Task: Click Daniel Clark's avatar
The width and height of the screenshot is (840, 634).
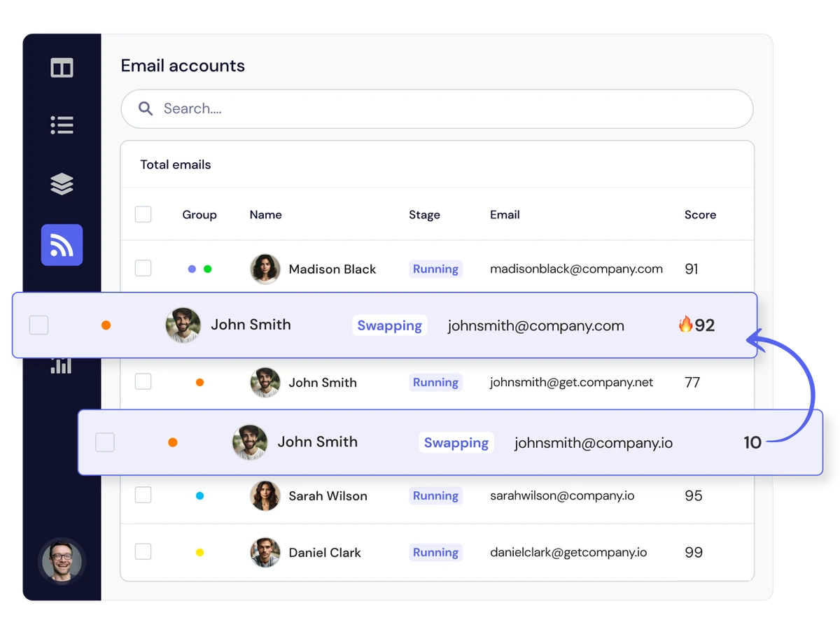Action: pos(265,552)
